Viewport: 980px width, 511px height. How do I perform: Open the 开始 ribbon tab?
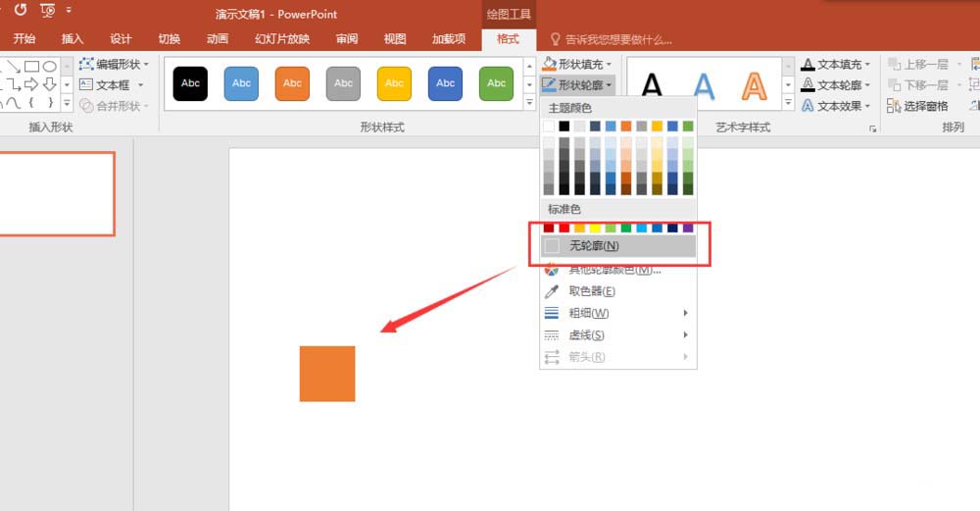[24, 39]
